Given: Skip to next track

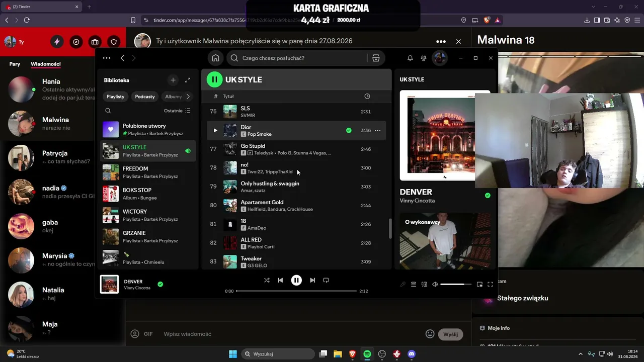Looking at the screenshot, I should tap(312, 280).
